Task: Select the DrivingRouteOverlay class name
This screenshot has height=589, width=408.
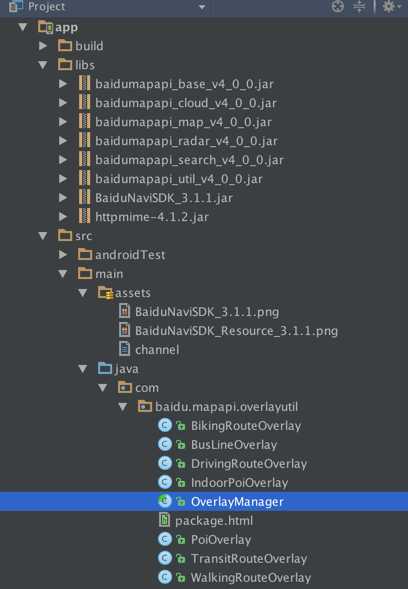Action: click(x=249, y=464)
